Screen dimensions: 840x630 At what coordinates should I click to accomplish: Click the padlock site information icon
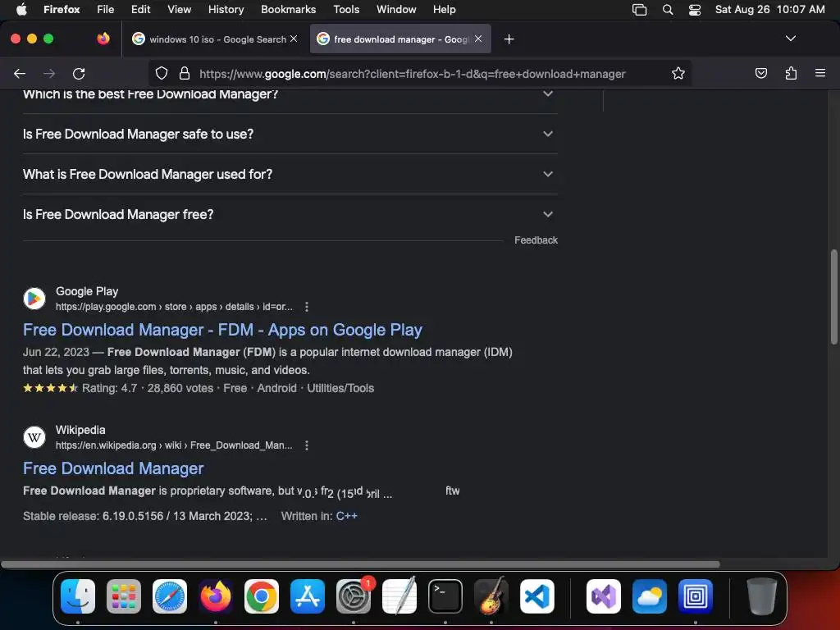[185, 73]
